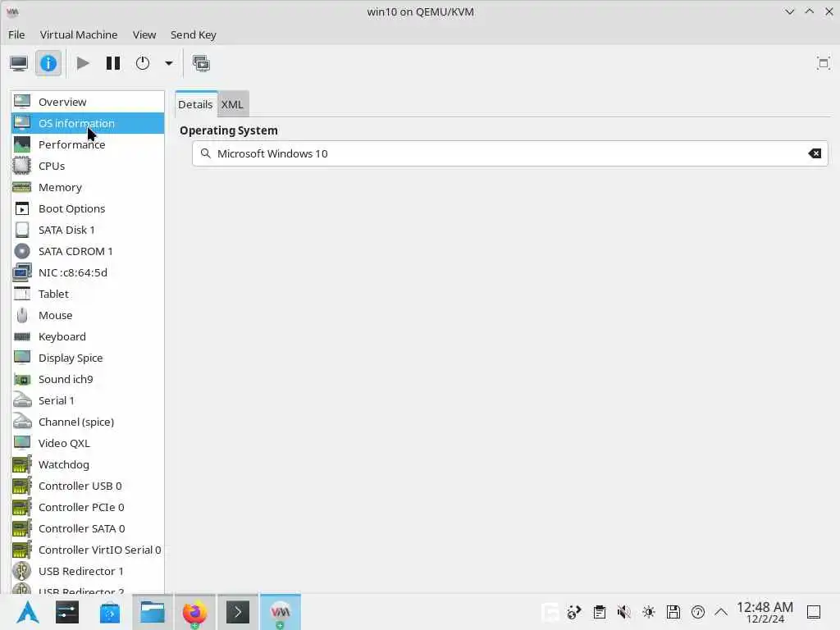This screenshot has height=630, width=840.
Task: Show the graphical console view
Action: click(x=19, y=63)
